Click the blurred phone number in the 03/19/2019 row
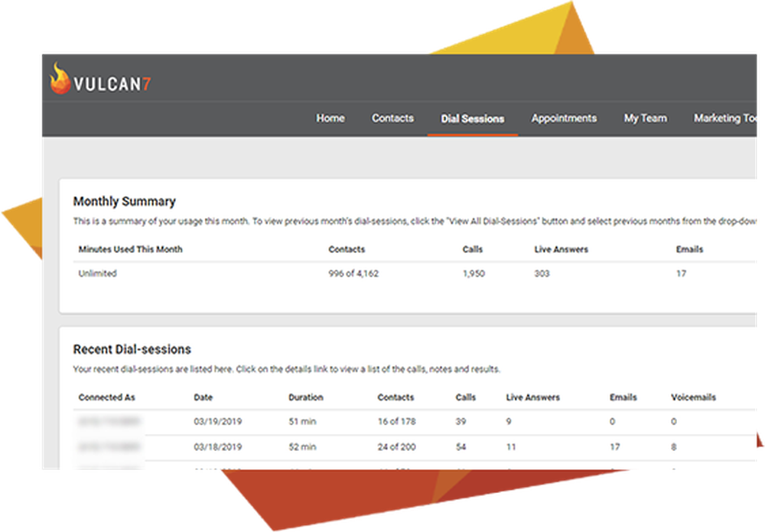The width and height of the screenshot is (765, 532). click(x=109, y=421)
